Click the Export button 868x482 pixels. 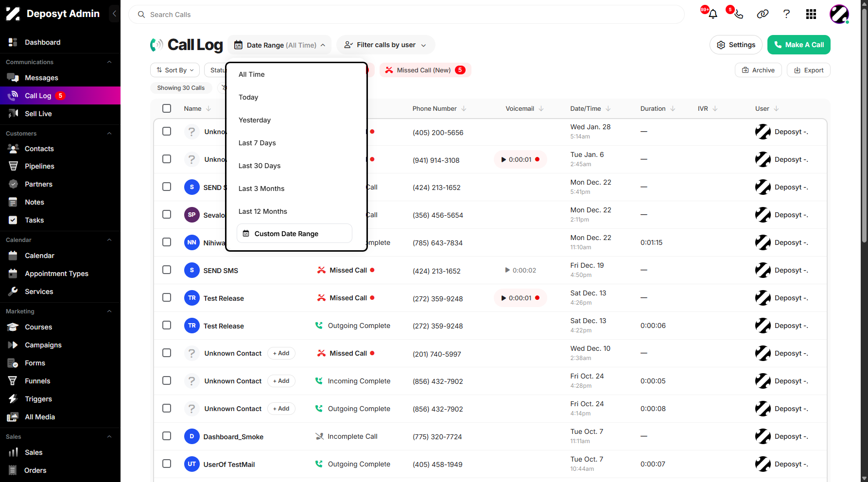click(808, 70)
